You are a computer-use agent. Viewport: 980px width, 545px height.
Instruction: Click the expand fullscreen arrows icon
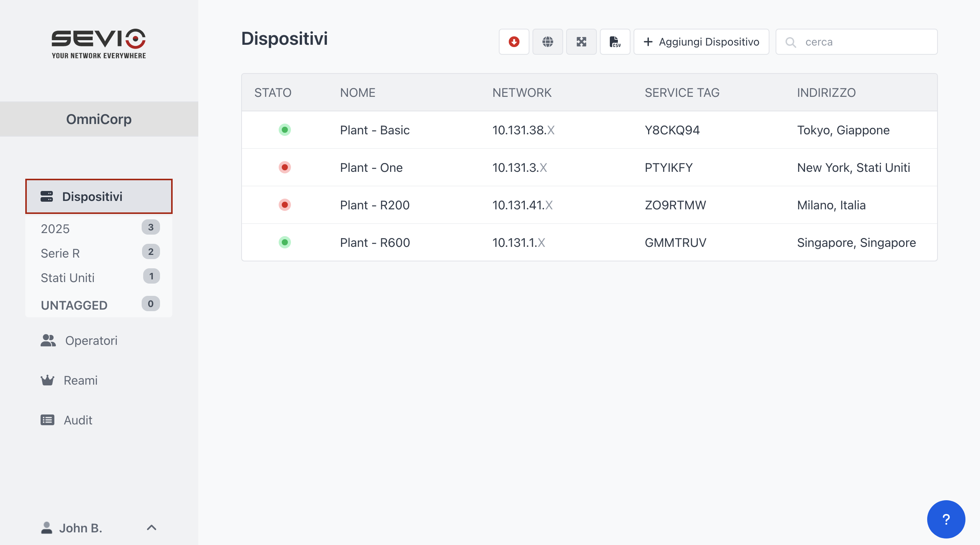click(581, 42)
